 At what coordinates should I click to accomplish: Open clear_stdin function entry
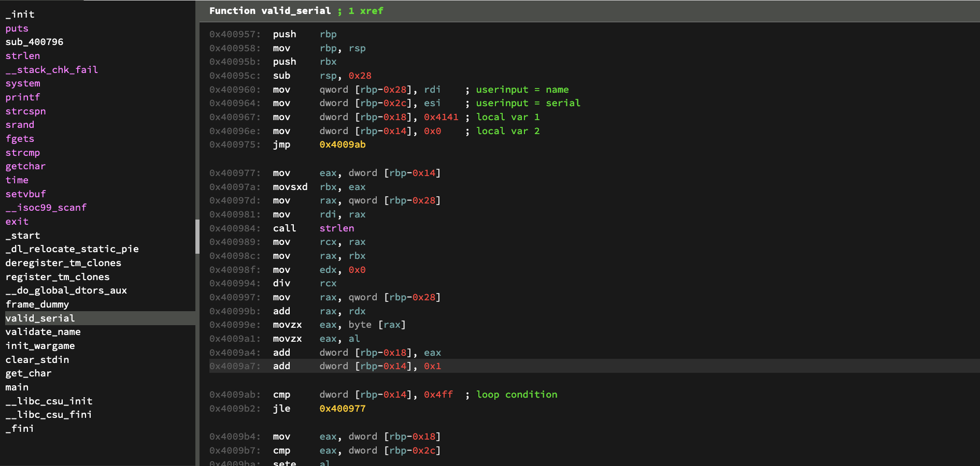(37, 360)
